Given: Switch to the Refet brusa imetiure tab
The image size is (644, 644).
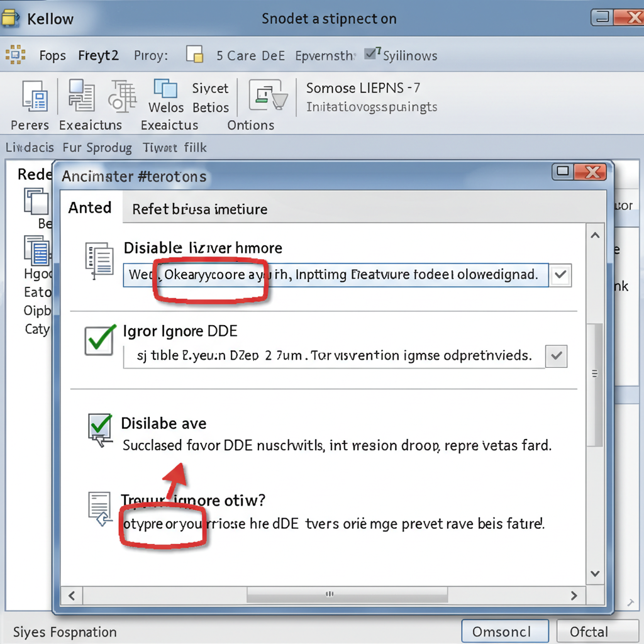Looking at the screenshot, I should pos(199,209).
